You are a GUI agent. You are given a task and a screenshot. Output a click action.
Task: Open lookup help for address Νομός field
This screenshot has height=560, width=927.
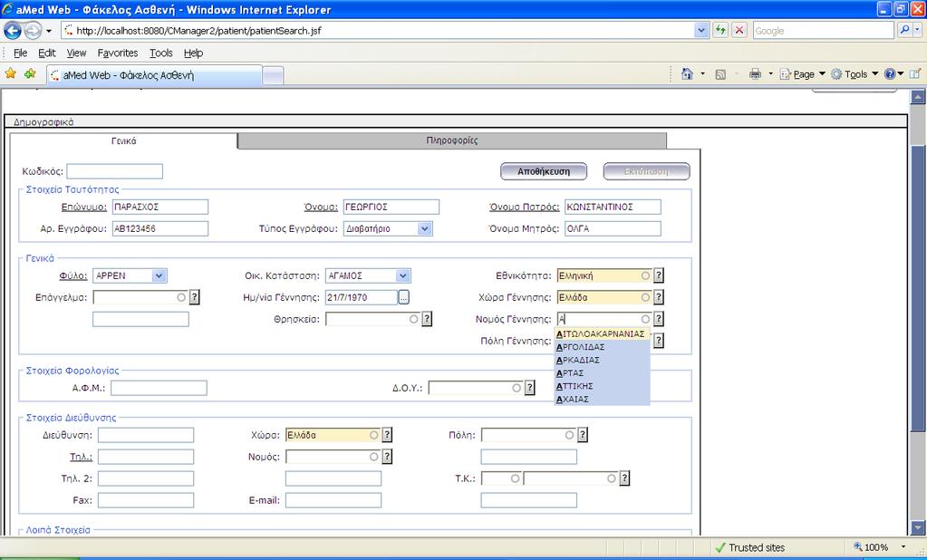(387, 457)
